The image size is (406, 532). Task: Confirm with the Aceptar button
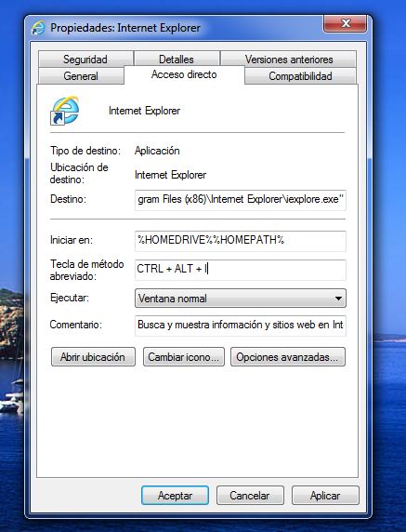tap(175, 496)
